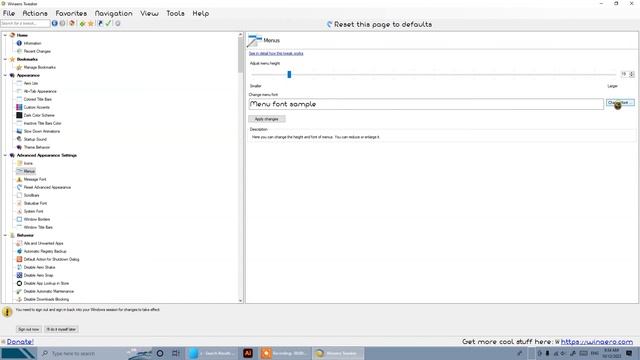This screenshot has width=640, height=360.
Task: Select the Menus tree item
Action: pos(29,171)
